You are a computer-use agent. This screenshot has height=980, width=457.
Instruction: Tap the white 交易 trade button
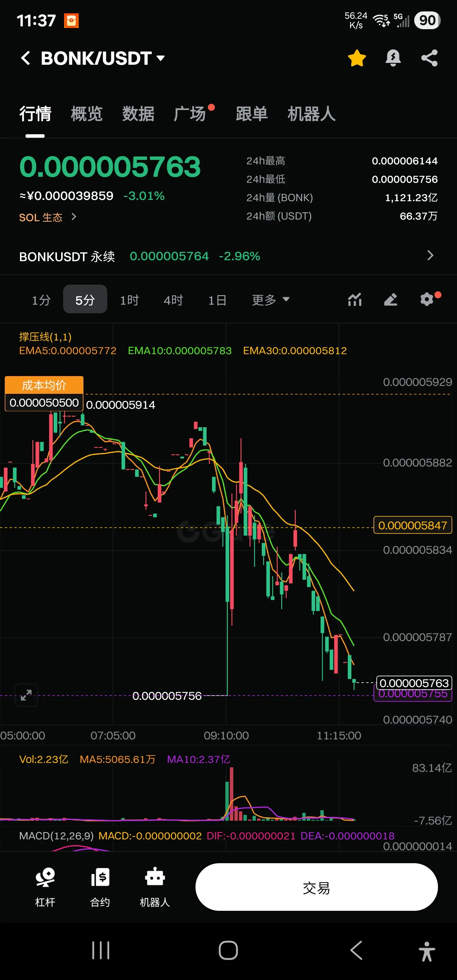tap(317, 887)
